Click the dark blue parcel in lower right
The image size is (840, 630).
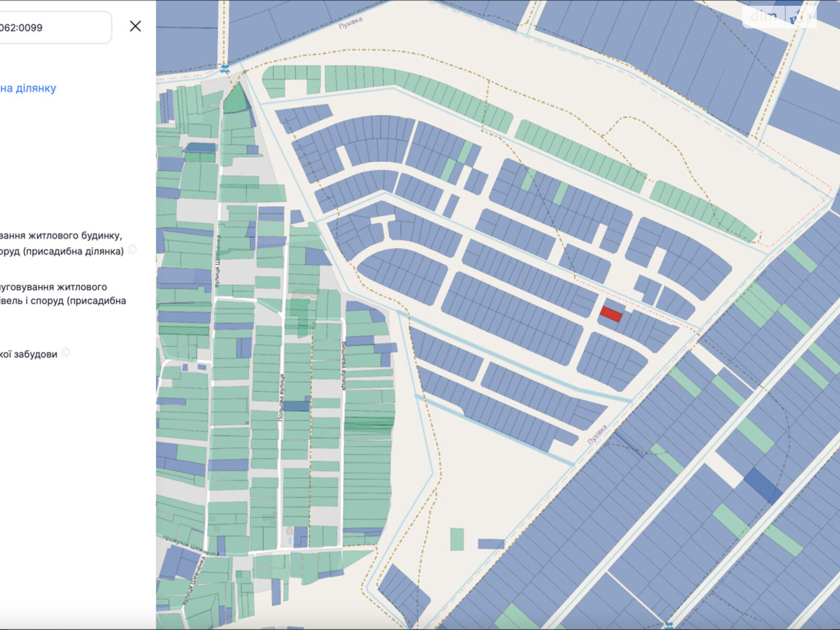click(762, 485)
